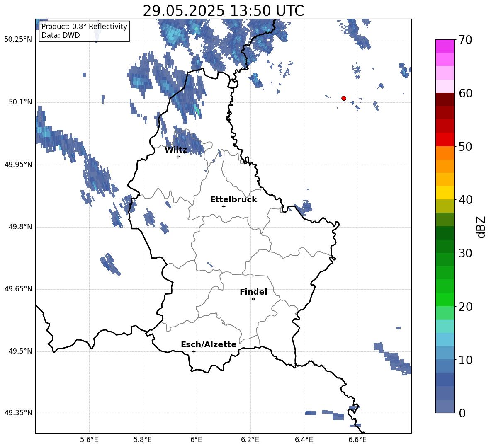The height and width of the screenshot is (448, 491).
Task: Click the cross marker below Findel
Action: 253,299
